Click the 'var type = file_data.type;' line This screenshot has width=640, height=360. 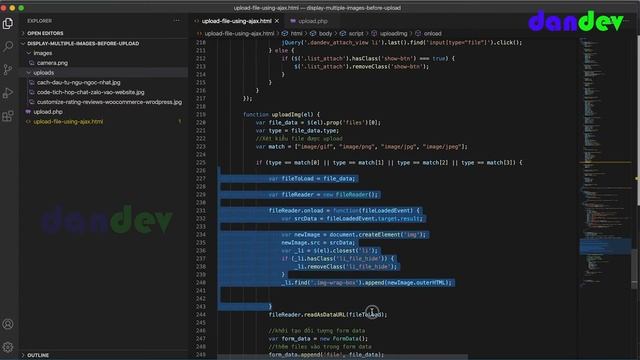coord(297,131)
